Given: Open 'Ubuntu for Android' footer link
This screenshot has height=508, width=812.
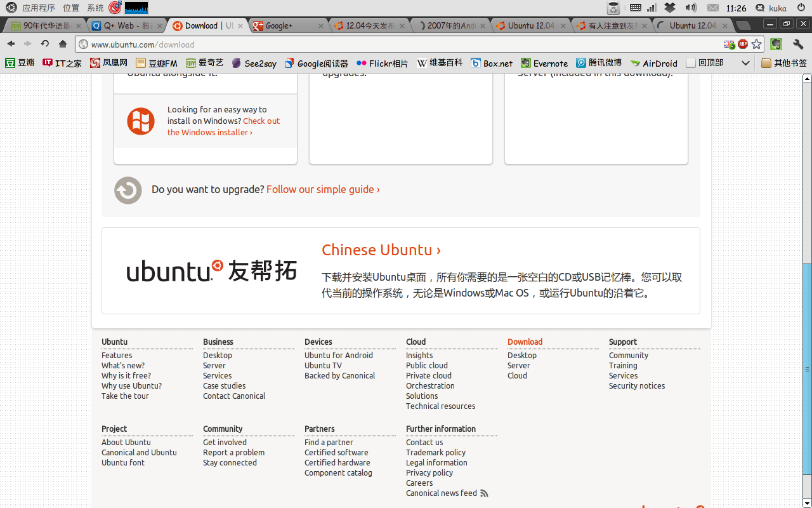Looking at the screenshot, I should (x=339, y=355).
